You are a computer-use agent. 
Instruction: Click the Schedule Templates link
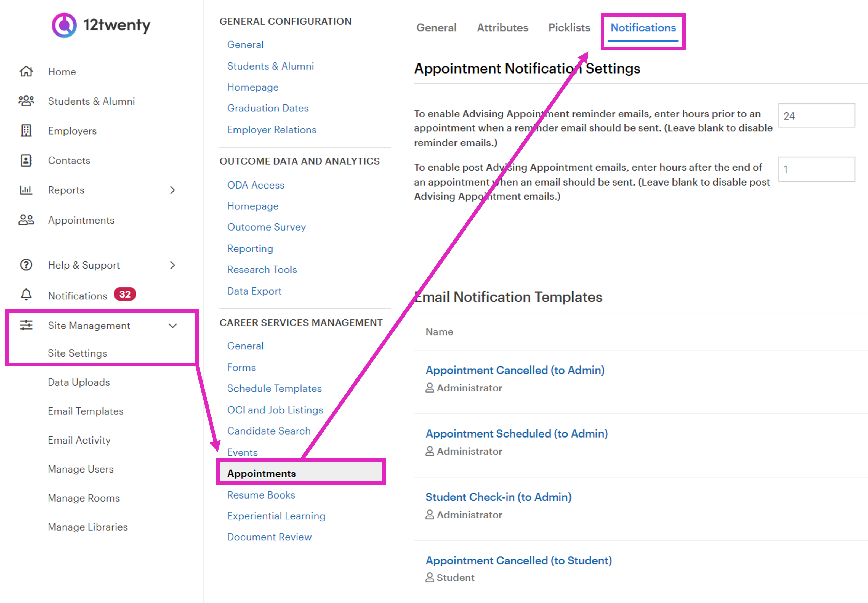pos(275,388)
